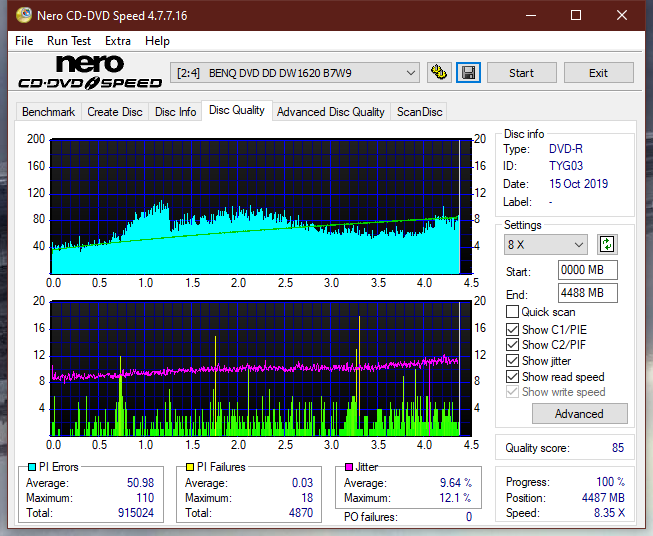Click PI Errors average 50.98 value
The image size is (653, 536).
(x=140, y=483)
